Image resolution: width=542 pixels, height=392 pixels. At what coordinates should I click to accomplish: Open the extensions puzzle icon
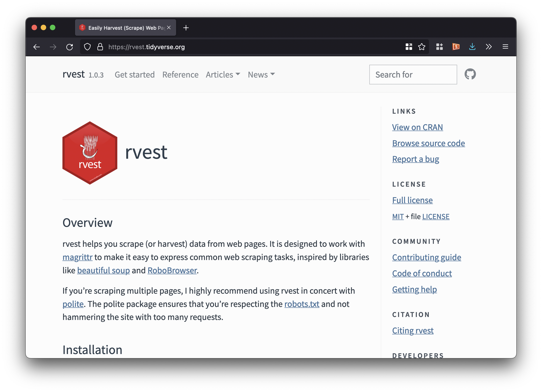click(x=439, y=47)
